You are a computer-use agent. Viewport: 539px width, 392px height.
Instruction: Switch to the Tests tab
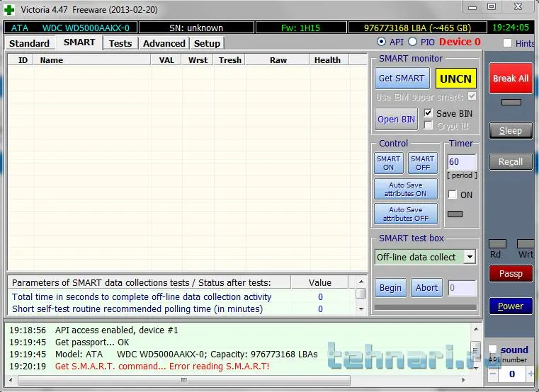pos(120,43)
